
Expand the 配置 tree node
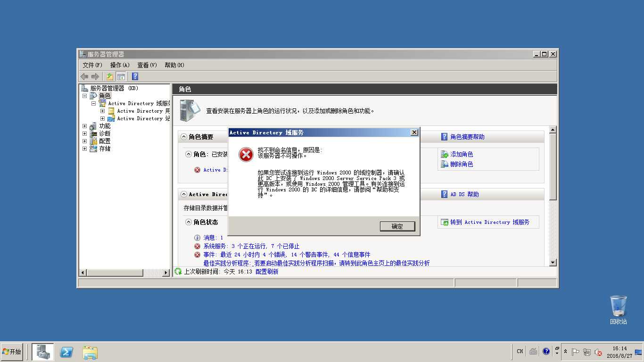(85, 141)
